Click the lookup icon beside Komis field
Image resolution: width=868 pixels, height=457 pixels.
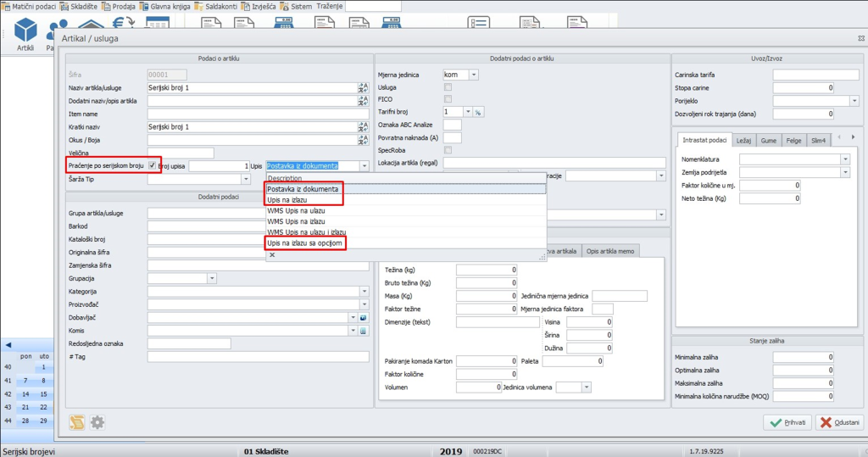pyautogui.click(x=363, y=331)
